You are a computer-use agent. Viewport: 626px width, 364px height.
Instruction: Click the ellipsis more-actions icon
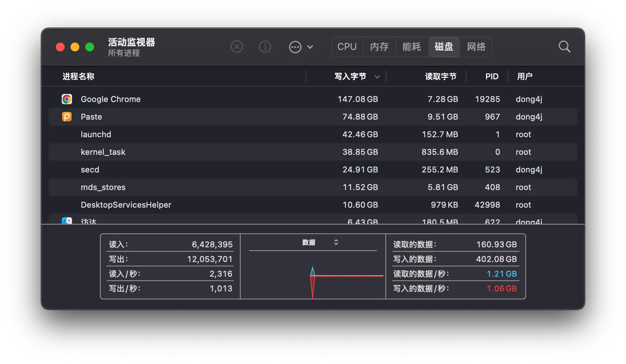coord(295,47)
